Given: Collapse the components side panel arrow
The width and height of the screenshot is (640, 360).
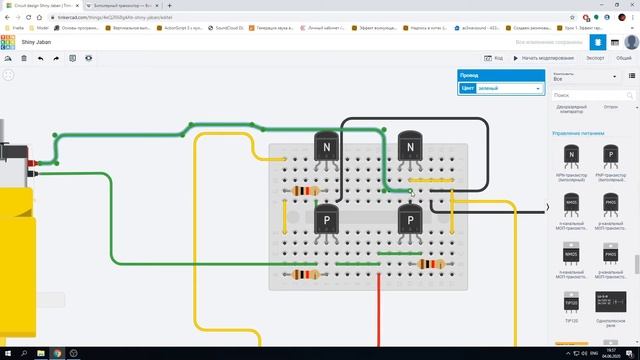Looking at the screenshot, I should pyautogui.click(x=547, y=207).
